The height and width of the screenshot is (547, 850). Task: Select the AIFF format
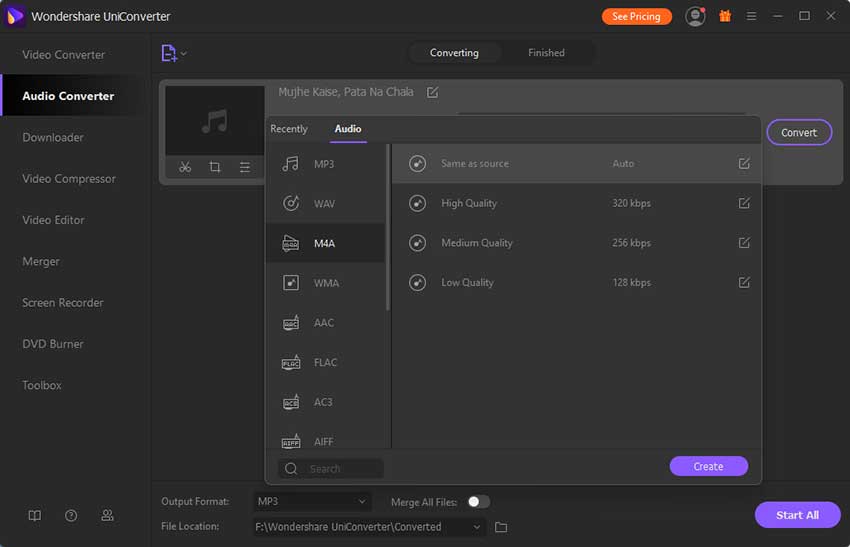pyautogui.click(x=325, y=440)
